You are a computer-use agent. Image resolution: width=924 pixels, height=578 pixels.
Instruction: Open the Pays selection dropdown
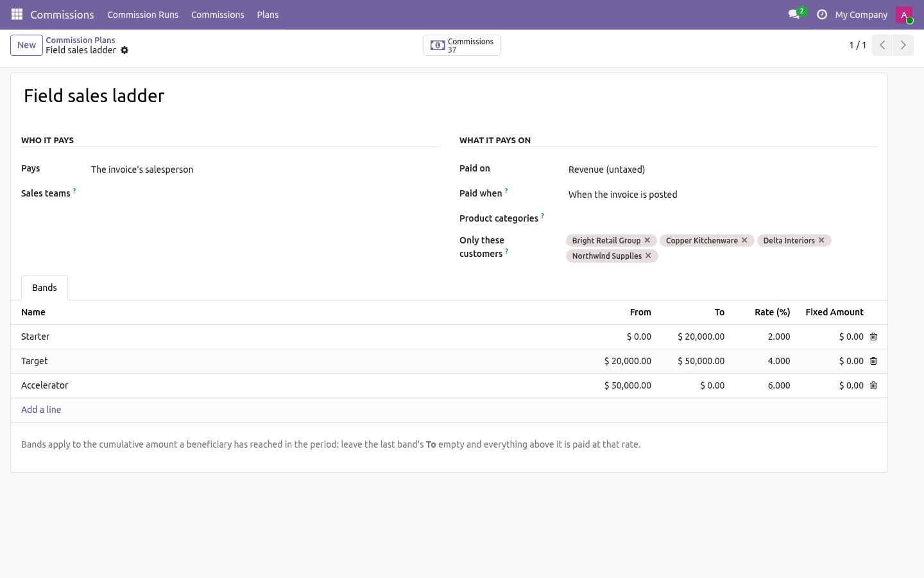264,170
